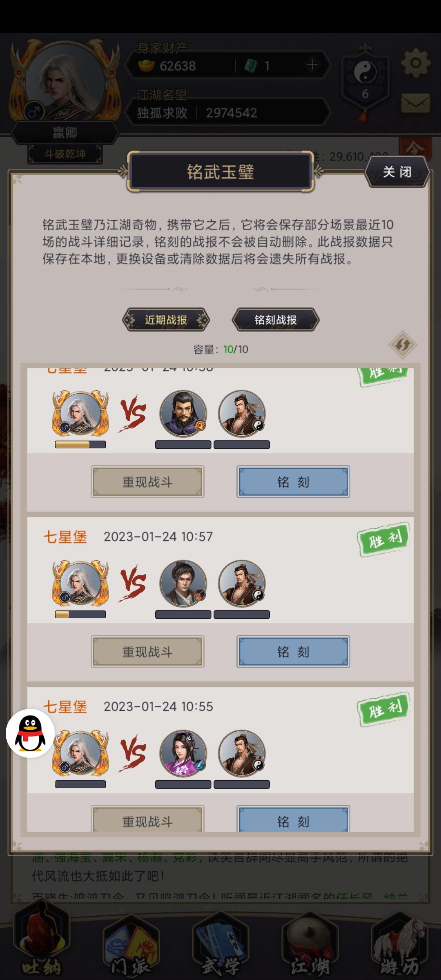
Task: Click 铭刻 on the topmost battle record
Action: point(293,482)
